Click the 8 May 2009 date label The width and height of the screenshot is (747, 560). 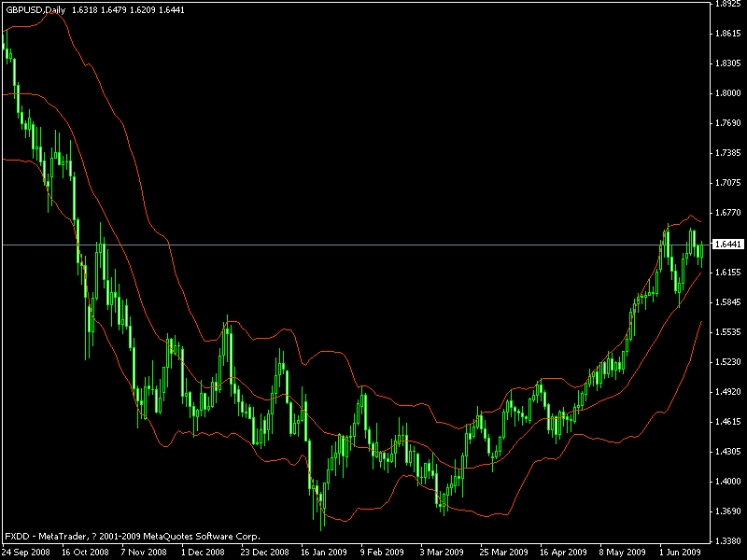click(622, 553)
